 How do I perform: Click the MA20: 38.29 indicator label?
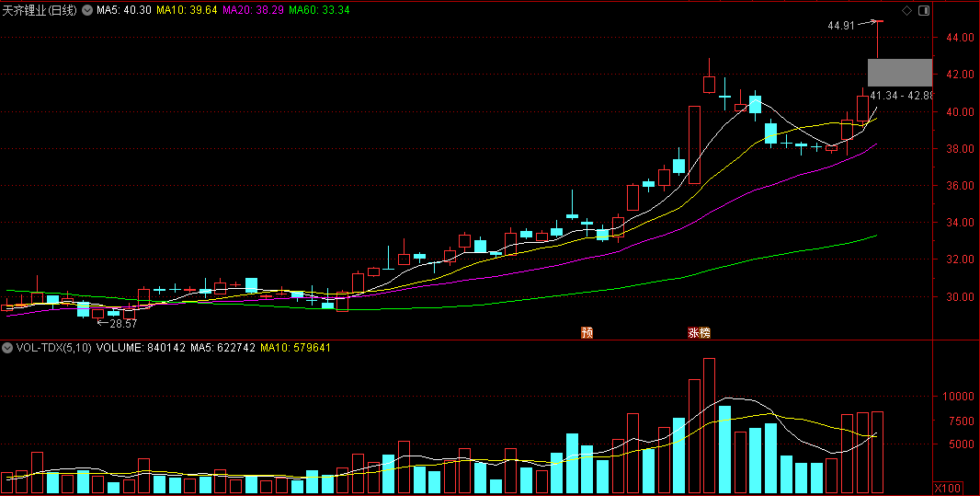pos(253,11)
